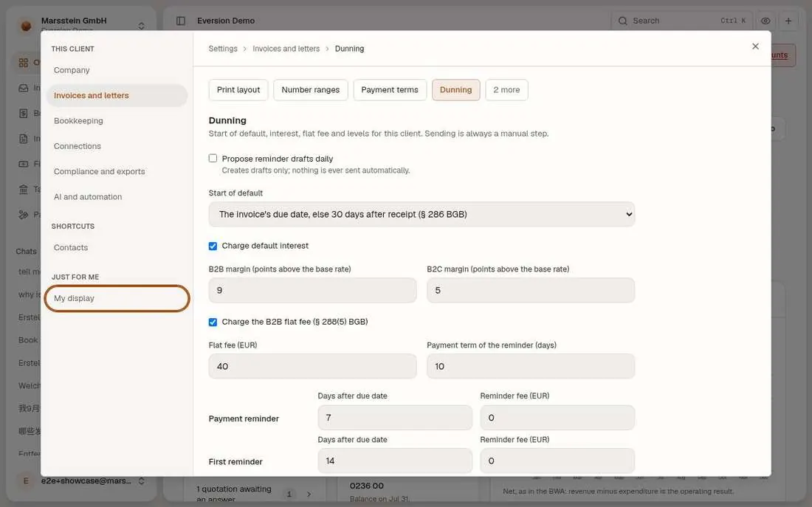The width and height of the screenshot is (812, 507).
Task: Click the Invoices and letters breadcrumb
Action: click(286, 49)
